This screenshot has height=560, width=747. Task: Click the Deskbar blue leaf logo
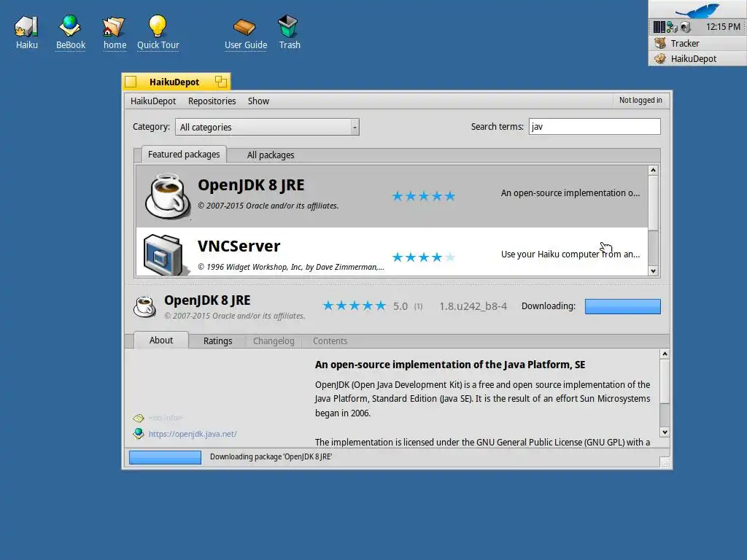(697, 9)
